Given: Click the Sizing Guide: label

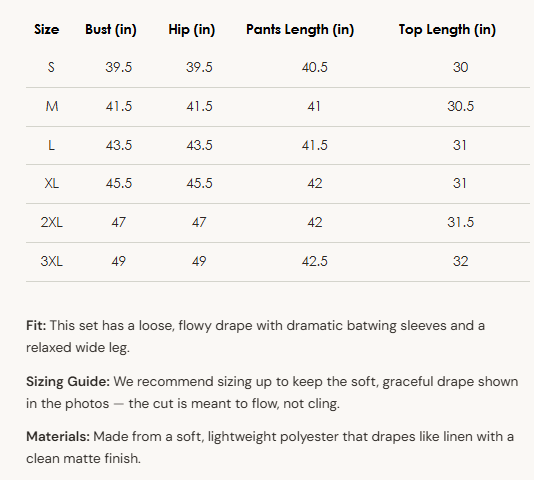Looking at the screenshot, I should (68, 382).
